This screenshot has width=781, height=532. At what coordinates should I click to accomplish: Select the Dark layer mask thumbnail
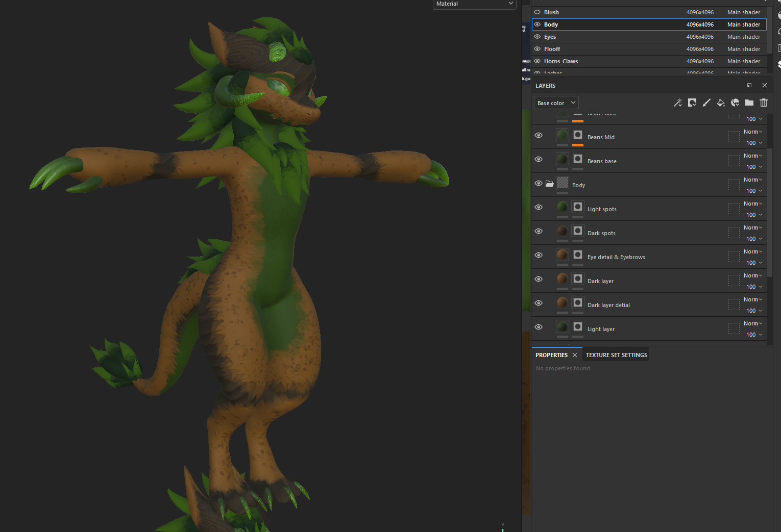(x=578, y=278)
